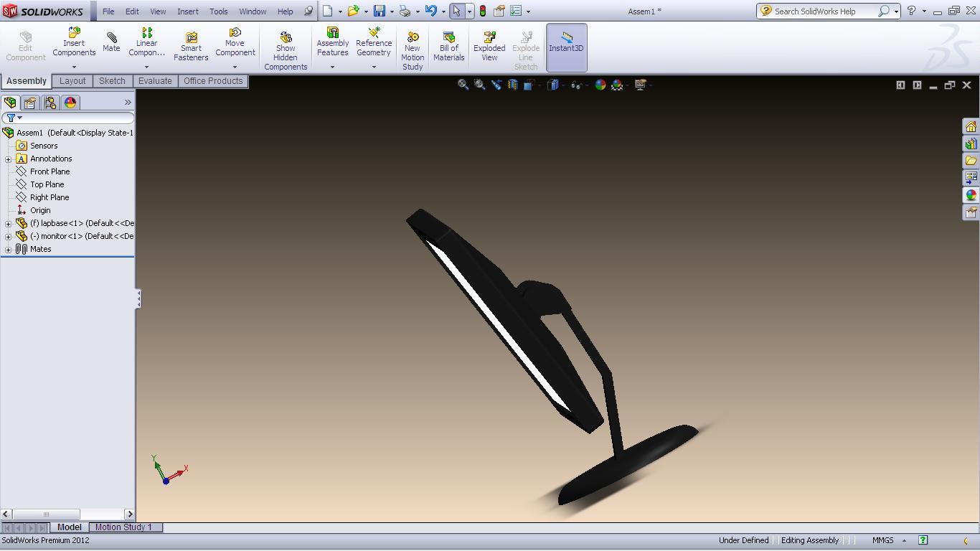Image resolution: width=980 pixels, height=551 pixels.
Task: Click the Rebuild traffic light icon
Action: click(x=483, y=11)
